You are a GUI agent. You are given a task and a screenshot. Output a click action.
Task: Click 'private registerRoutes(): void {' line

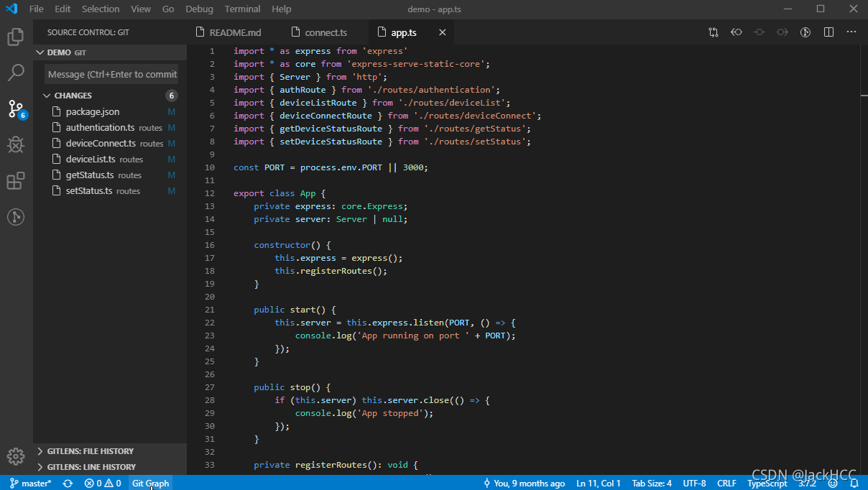(x=336, y=465)
